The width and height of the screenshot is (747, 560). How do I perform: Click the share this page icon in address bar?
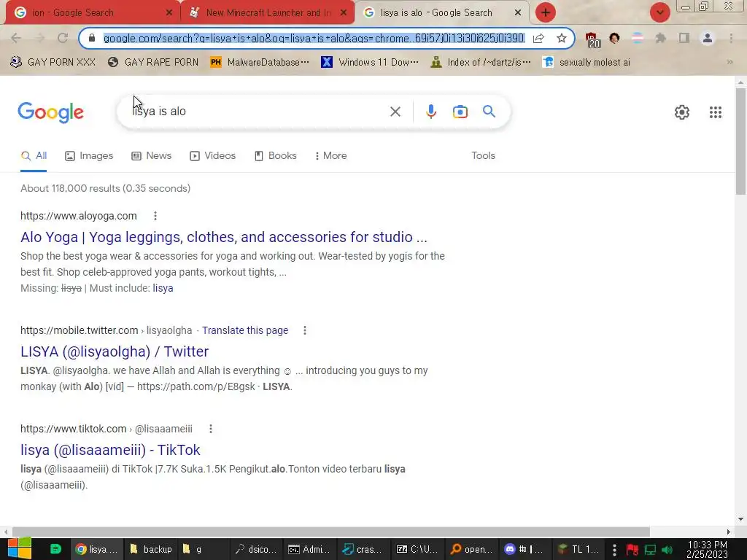[538, 38]
